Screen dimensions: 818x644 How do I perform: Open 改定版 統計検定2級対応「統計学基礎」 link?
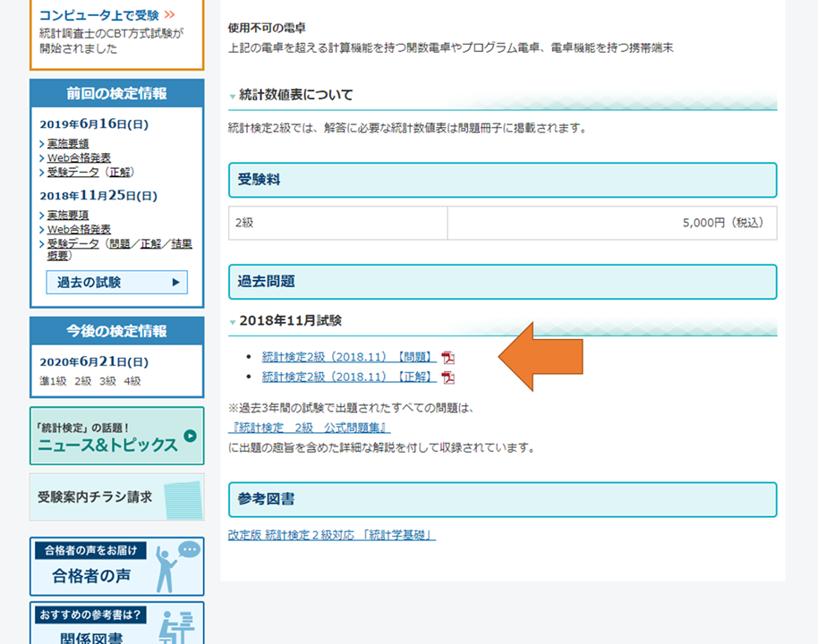332,535
